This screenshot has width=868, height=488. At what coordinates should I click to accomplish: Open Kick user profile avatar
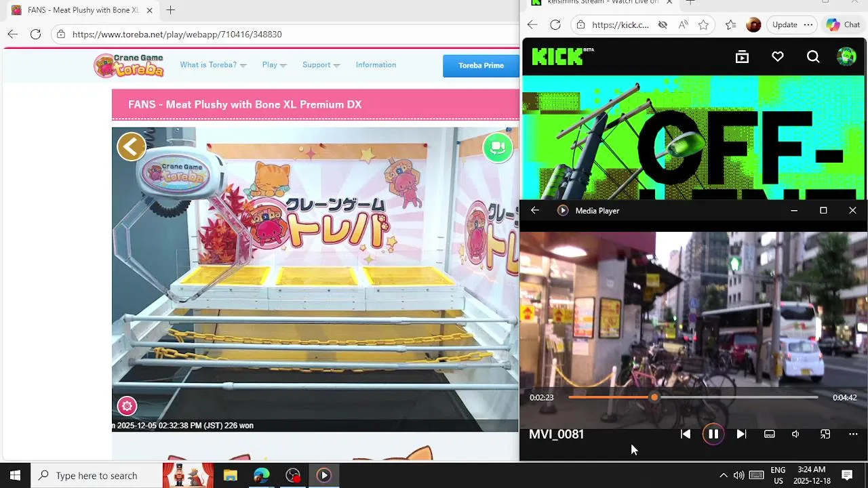[x=846, y=57]
